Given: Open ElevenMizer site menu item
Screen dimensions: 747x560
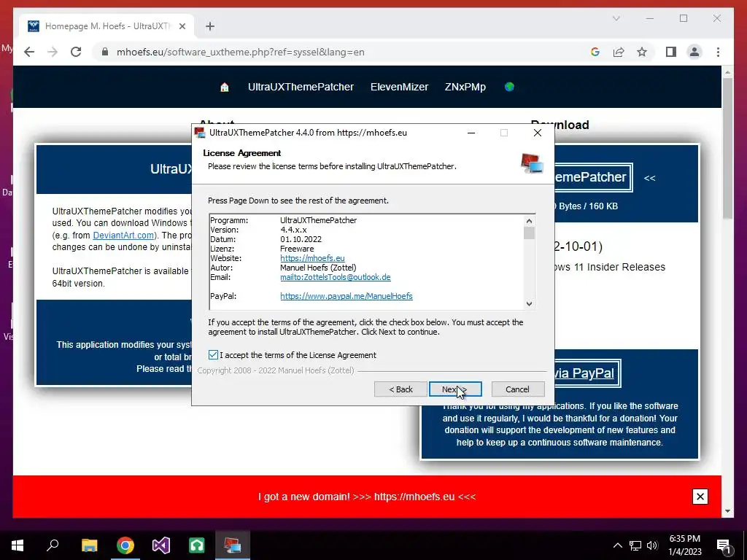Looking at the screenshot, I should [x=399, y=87].
